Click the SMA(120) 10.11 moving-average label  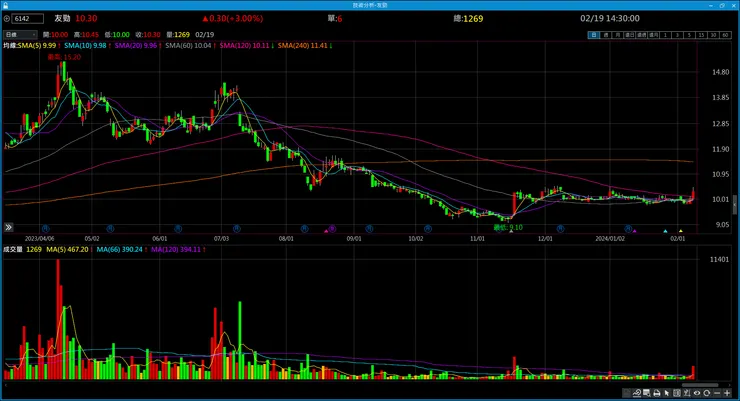tap(244, 46)
